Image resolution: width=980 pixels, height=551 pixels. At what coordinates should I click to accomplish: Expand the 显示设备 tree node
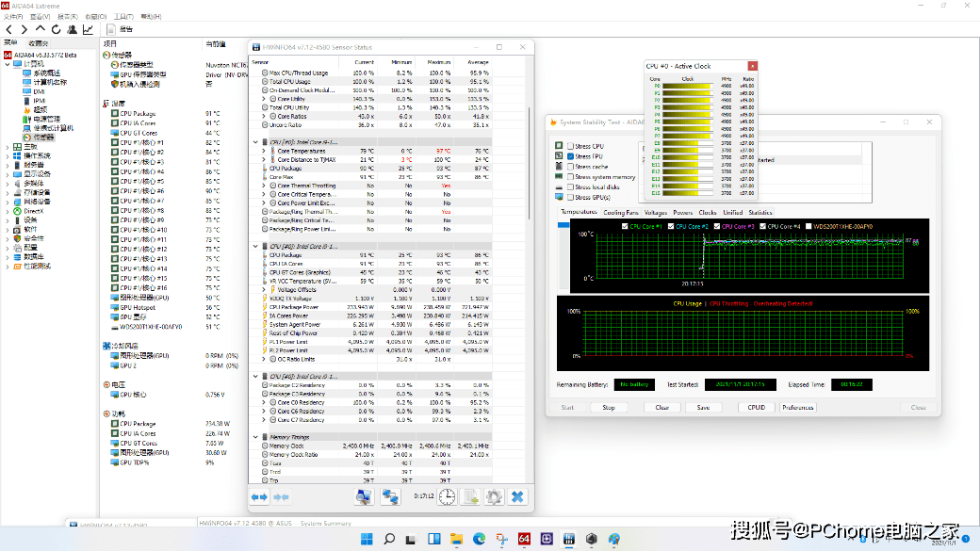click(x=8, y=174)
